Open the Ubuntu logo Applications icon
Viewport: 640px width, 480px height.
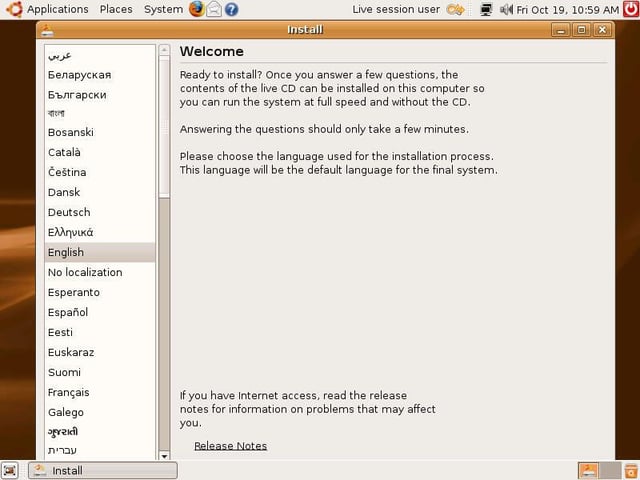click(15, 9)
